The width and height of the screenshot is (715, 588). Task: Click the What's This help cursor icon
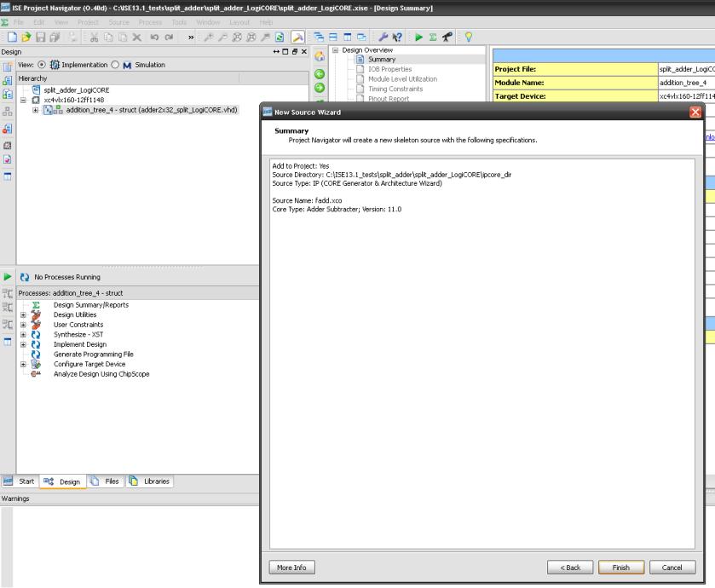click(x=397, y=37)
